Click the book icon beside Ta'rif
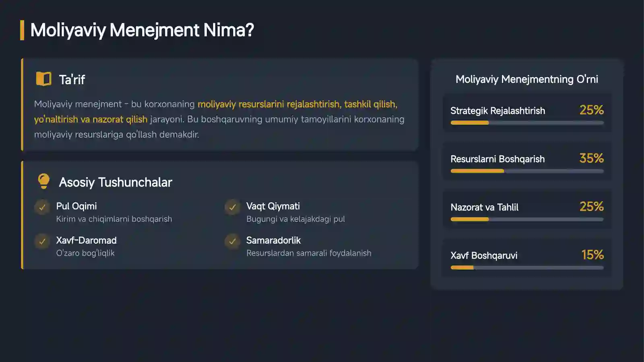 pyautogui.click(x=43, y=79)
